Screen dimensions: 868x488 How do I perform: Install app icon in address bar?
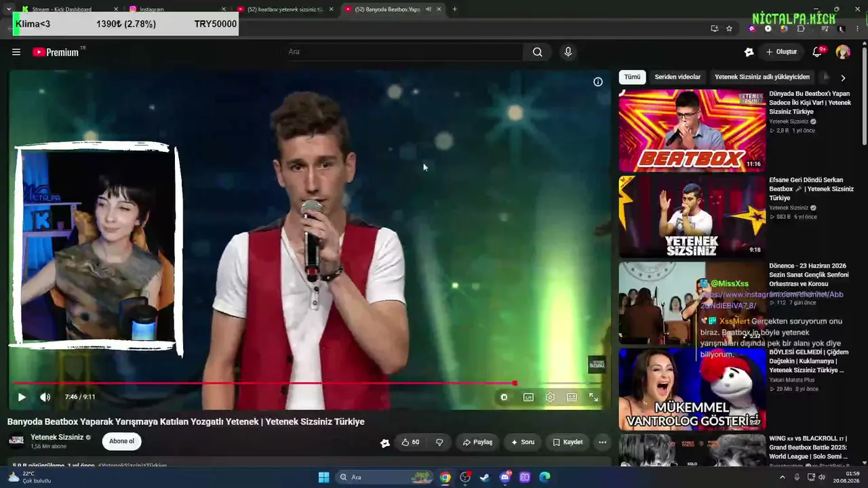click(714, 28)
